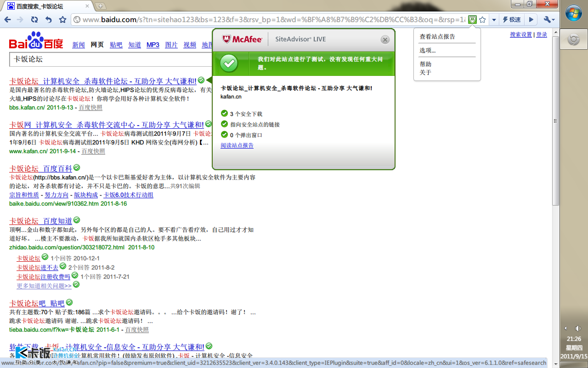Switch to the 新闻 search category

click(x=79, y=45)
